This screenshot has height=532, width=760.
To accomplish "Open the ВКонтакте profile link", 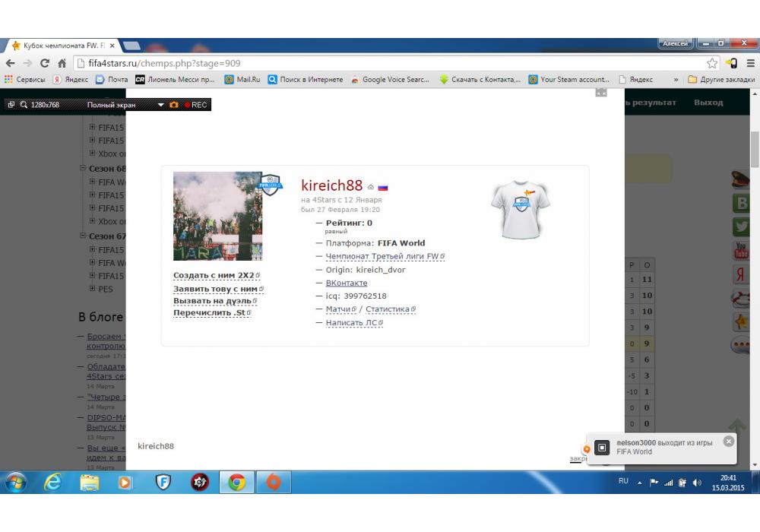I will point(346,283).
